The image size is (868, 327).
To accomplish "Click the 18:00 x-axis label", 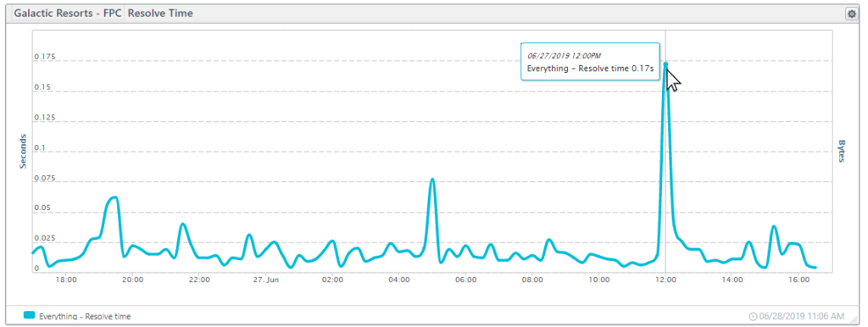I will coord(65,280).
